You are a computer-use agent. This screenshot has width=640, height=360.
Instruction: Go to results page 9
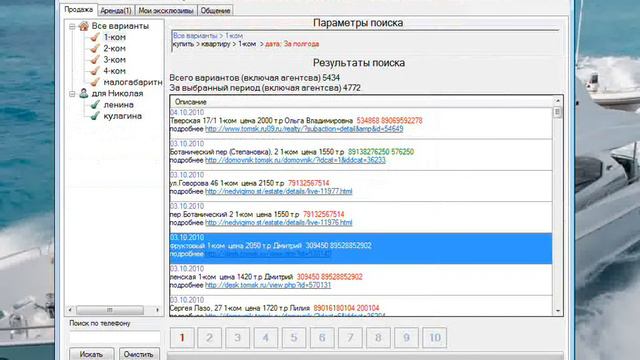pos(407,338)
